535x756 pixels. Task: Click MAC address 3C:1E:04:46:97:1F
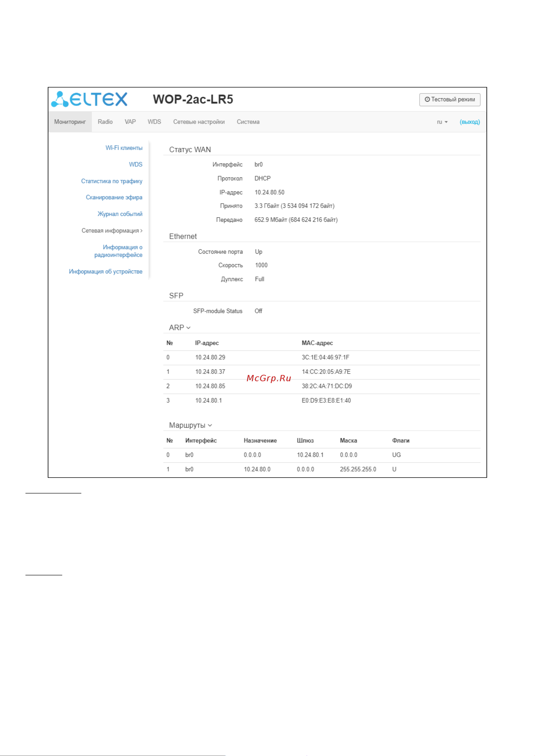pyautogui.click(x=326, y=357)
